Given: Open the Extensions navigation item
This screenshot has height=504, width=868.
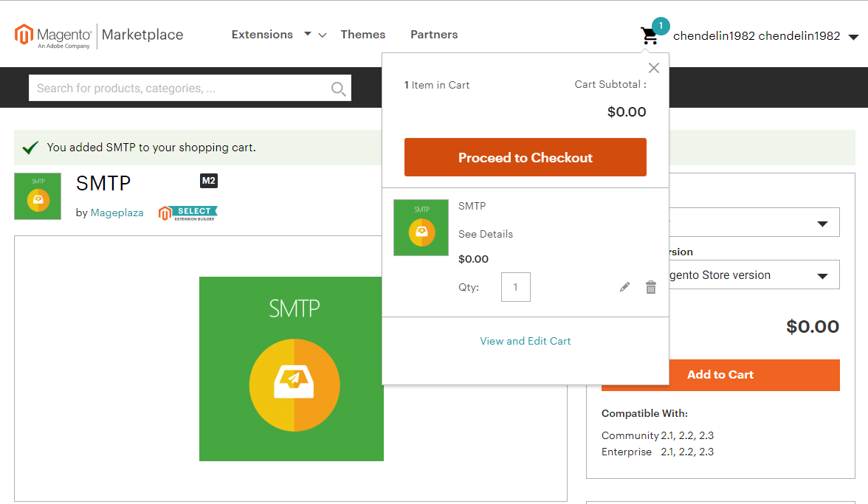Looking at the screenshot, I should pos(262,34).
